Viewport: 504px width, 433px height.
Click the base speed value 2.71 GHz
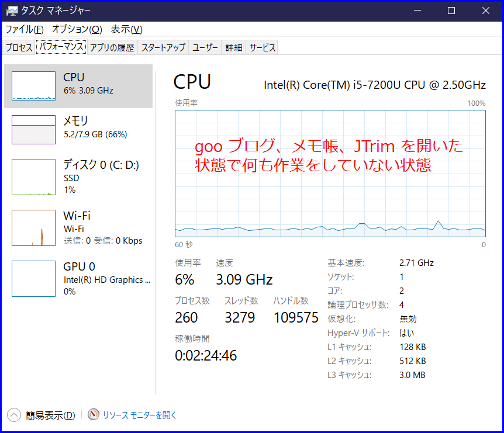pos(416,263)
